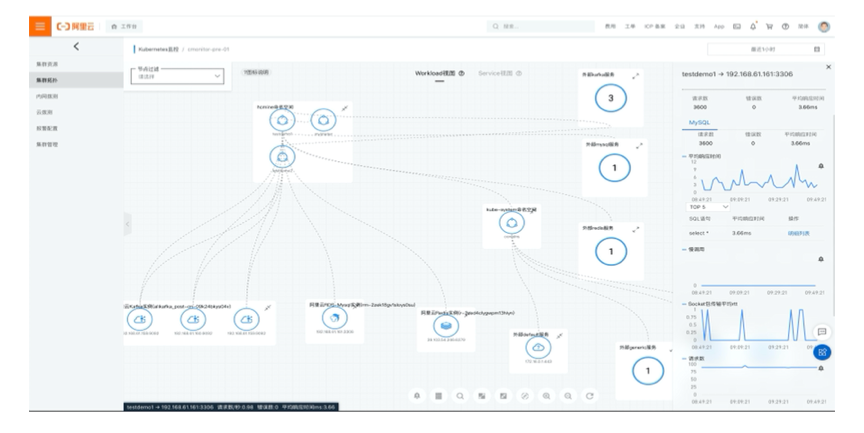The height and width of the screenshot is (433, 864).
Task: Select the kube-system namespace workload node
Action: 512,223
